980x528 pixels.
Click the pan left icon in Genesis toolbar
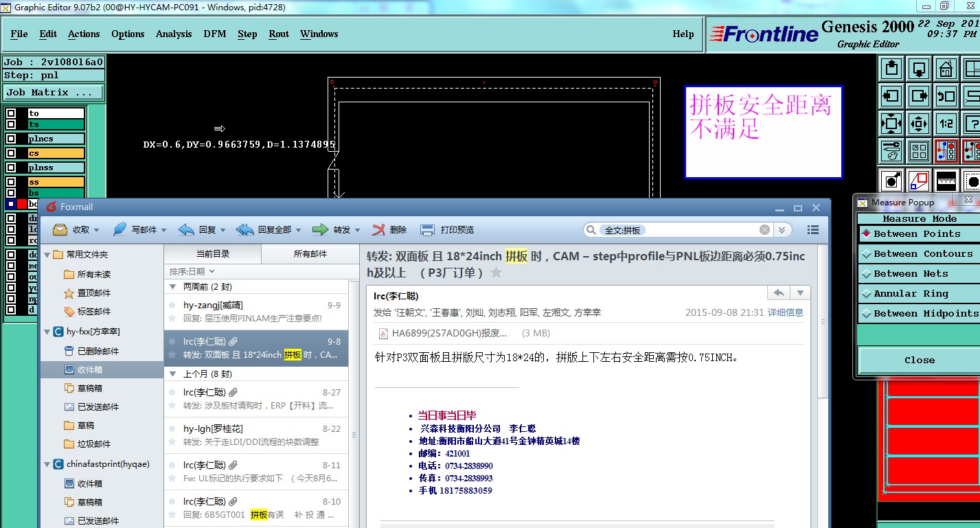pyautogui.click(x=891, y=96)
